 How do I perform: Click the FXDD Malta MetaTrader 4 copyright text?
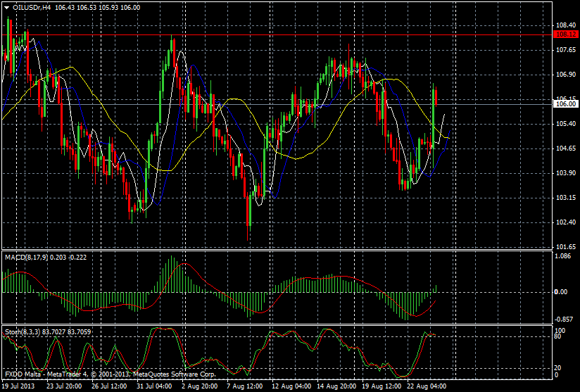point(108,375)
